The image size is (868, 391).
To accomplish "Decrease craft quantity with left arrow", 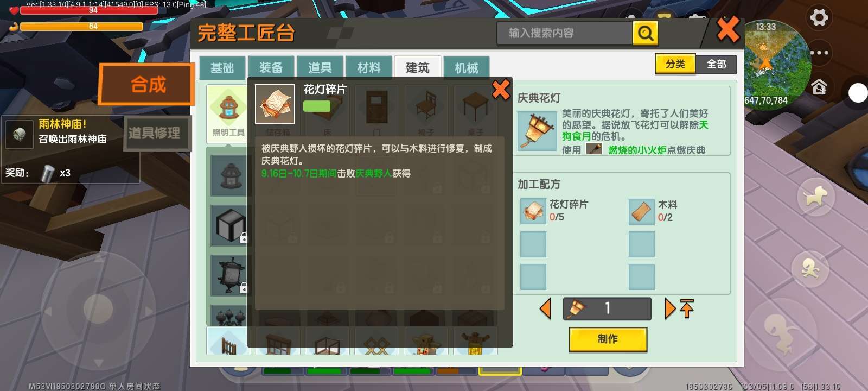I will coord(545,309).
